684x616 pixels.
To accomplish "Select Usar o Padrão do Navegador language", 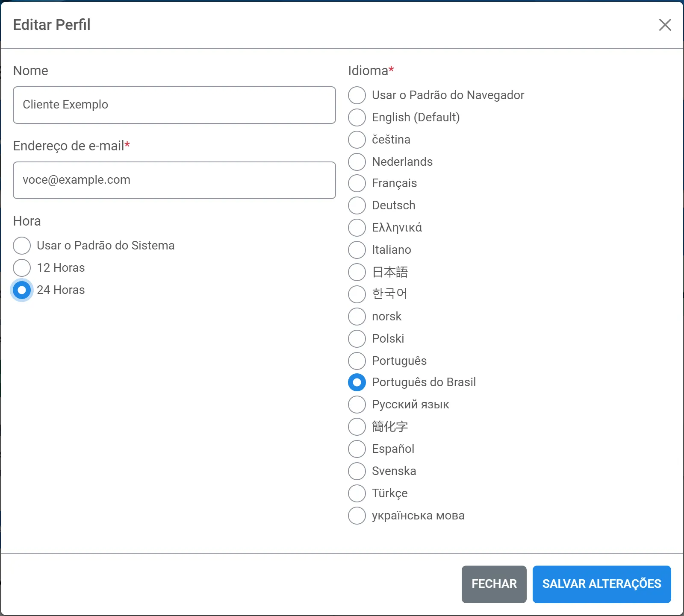I will click(x=357, y=95).
